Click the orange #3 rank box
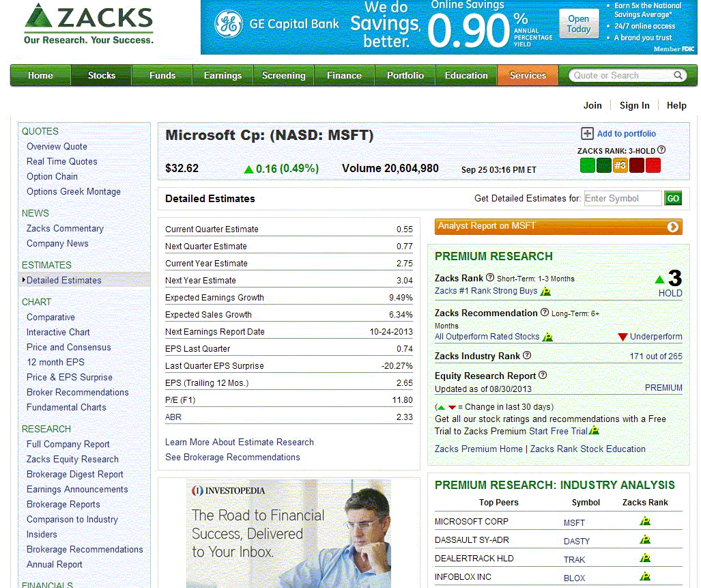701x588 pixels. (620, 165)
